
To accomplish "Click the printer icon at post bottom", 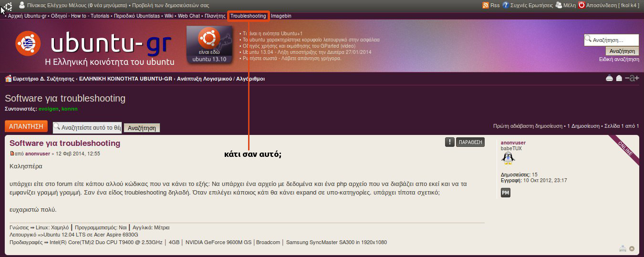I will point(623,248).
